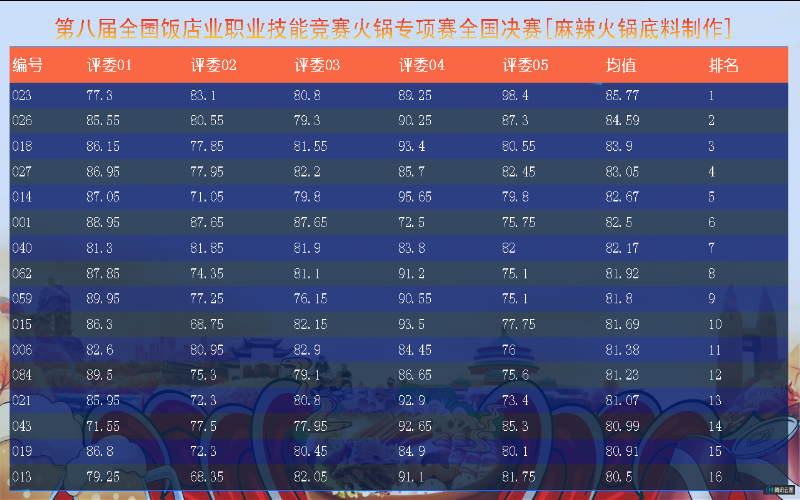Select contestant 013 in the last row
The image size is (800, 500).
coord(22,476)
